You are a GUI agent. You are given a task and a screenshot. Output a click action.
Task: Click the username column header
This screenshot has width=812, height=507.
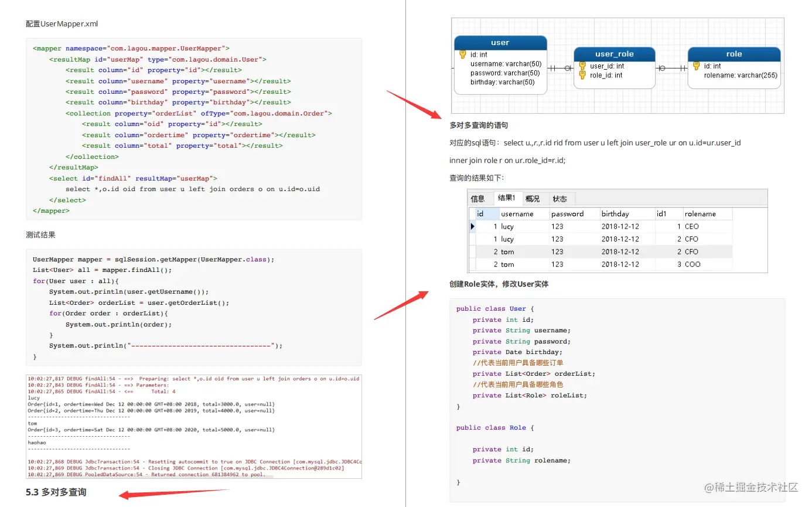524,214
